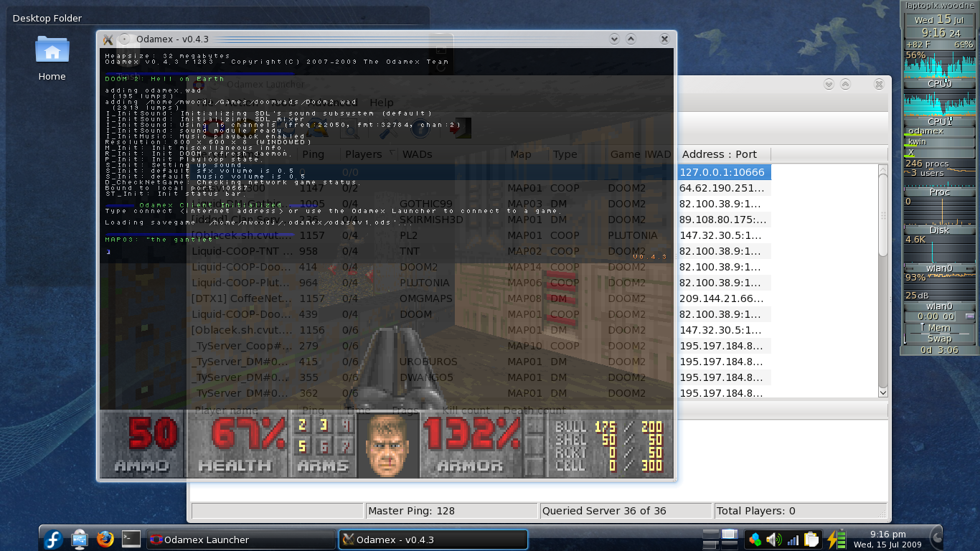Open the Fedora application launcher menu
This screenshot has width=980, height=551.
tap(54, 540)
